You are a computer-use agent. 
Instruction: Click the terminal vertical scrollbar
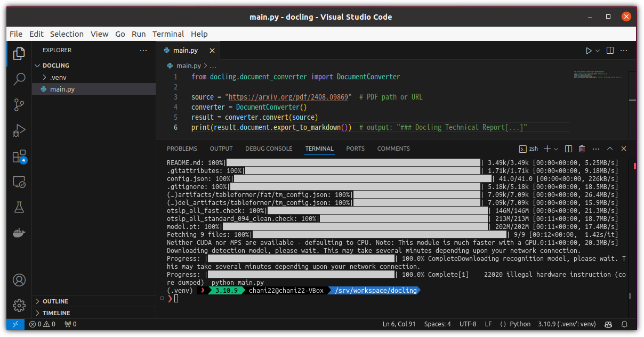[630, 296]
